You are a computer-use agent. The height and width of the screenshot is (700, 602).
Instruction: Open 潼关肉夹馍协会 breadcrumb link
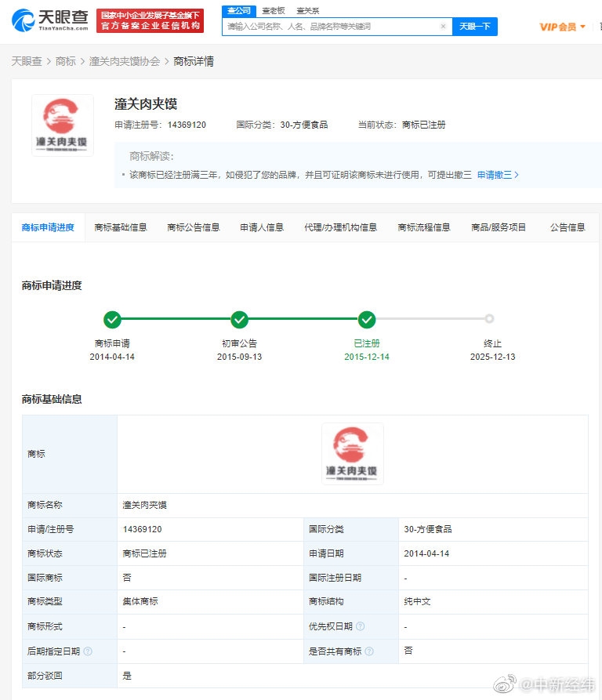click(x=125, y=61)
